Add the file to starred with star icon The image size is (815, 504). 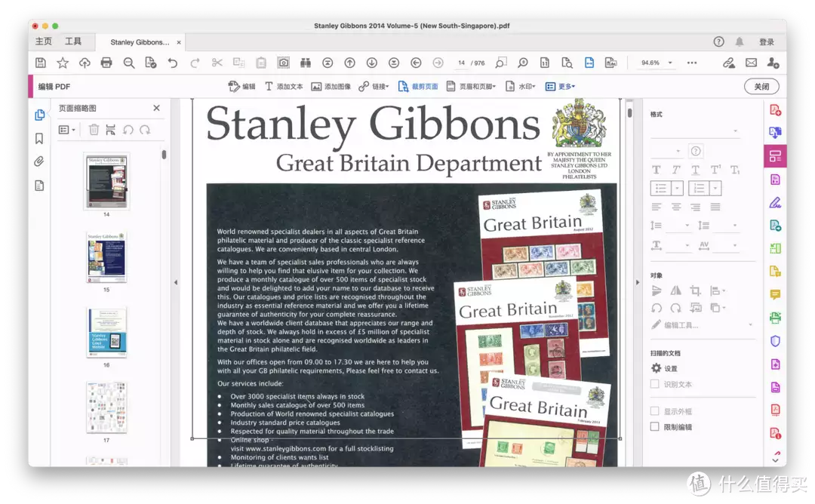click(x=63, y=63)
